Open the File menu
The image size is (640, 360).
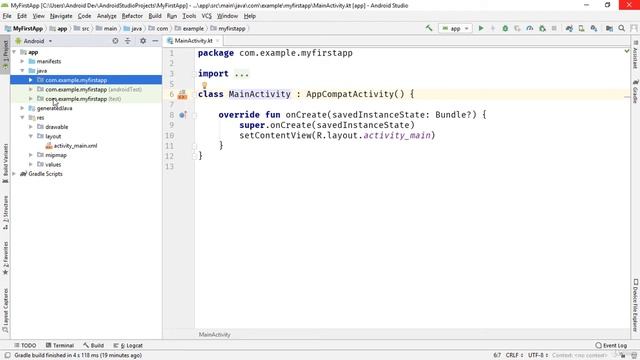pyautogui.click(x=7, y=16)
